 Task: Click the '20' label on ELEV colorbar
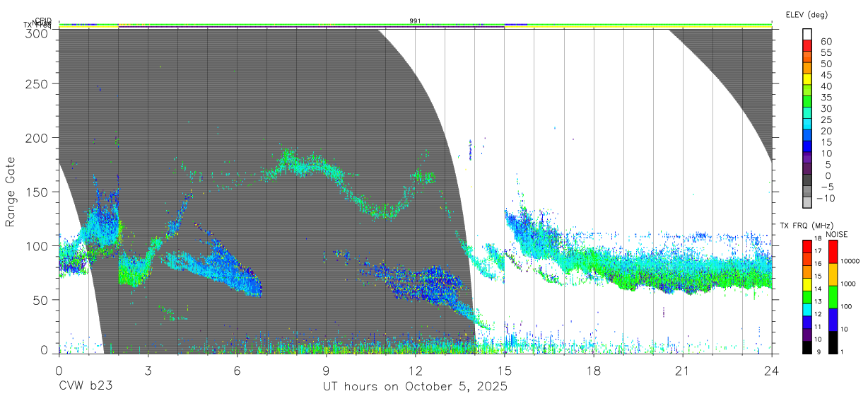pos(826,131)
